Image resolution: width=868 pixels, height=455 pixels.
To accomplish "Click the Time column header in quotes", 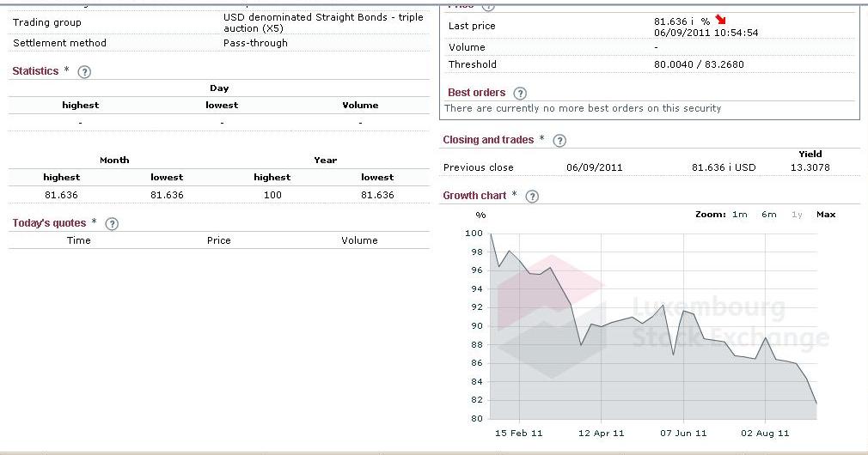I will click(x=78, y=240).
